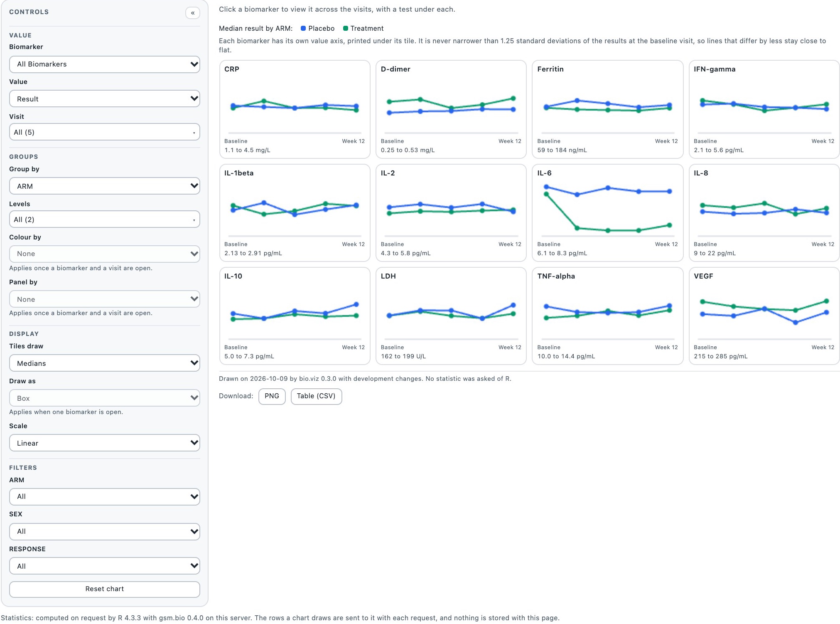The width and height of the screenshot is (840, 624).
Task: Open the LDH biomarker tile
Action: click(x=451, y=316)
